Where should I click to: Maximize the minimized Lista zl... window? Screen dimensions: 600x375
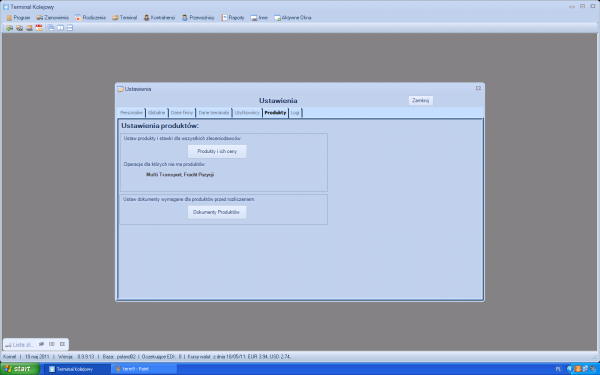pos(52,344)
